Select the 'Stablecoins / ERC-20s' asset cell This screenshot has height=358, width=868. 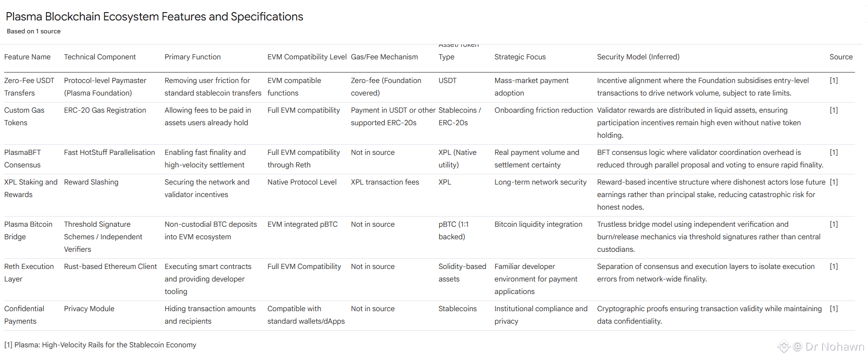point(460,116)
